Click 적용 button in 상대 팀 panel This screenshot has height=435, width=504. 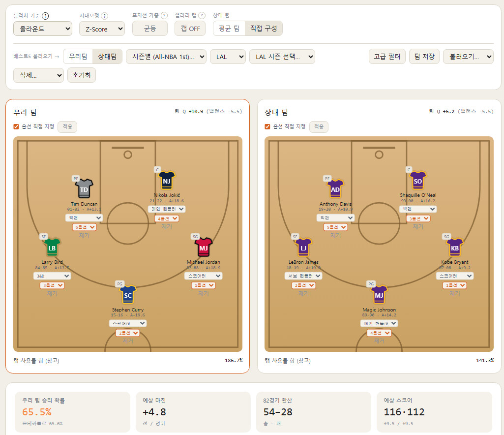(319, 126)
